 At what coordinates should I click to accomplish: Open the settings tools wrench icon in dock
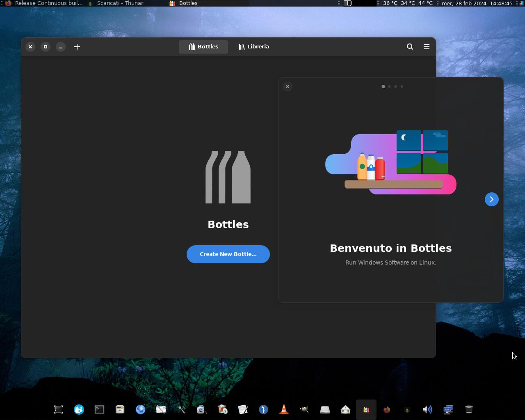point(181,409)
